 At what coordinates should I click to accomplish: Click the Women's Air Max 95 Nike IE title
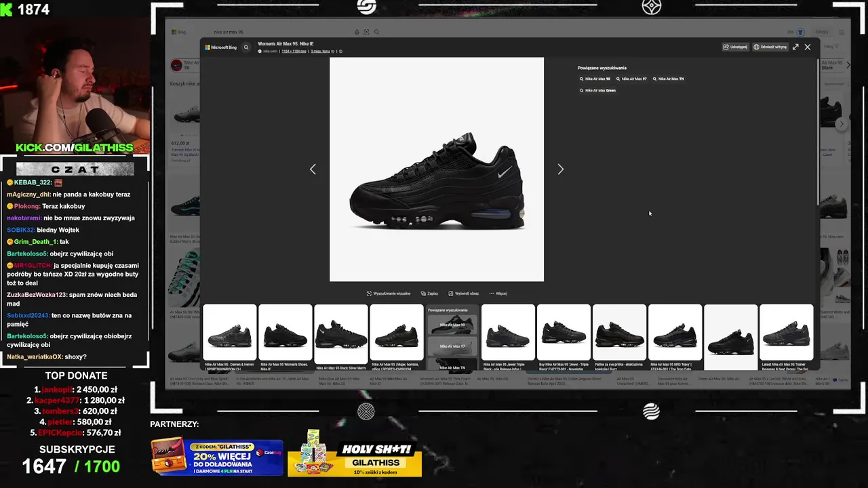285,44
